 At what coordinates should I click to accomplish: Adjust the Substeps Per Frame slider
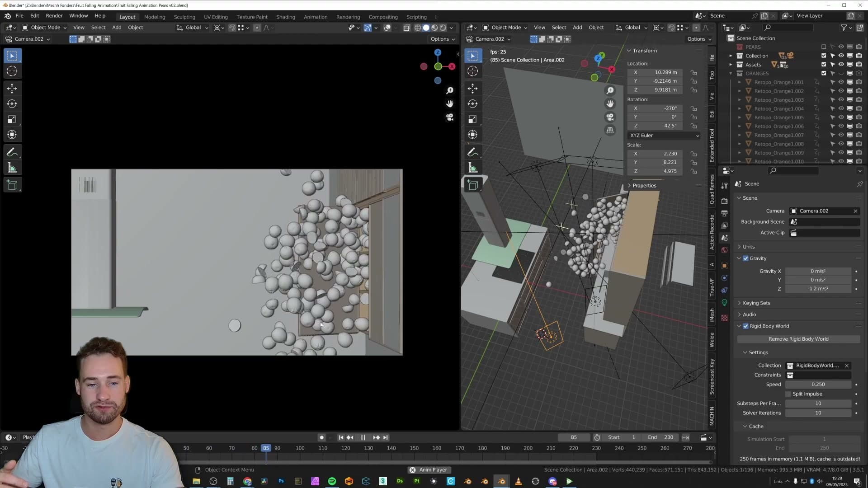818,404
